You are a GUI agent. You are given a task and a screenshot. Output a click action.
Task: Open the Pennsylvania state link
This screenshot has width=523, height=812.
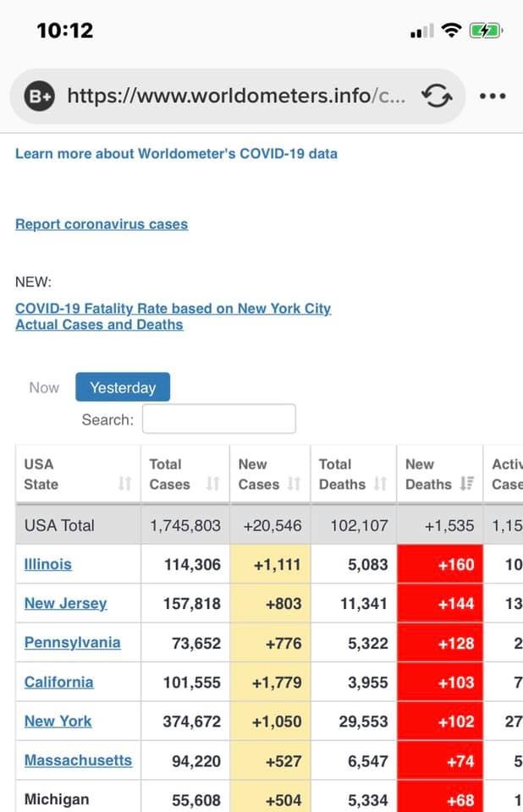72,642
